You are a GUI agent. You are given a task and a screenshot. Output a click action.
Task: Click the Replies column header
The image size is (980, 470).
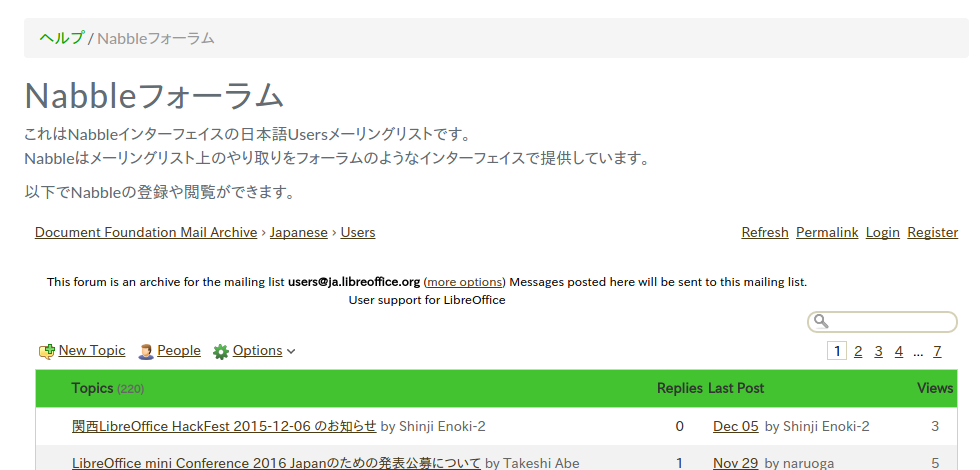click(x=680, y=388)
